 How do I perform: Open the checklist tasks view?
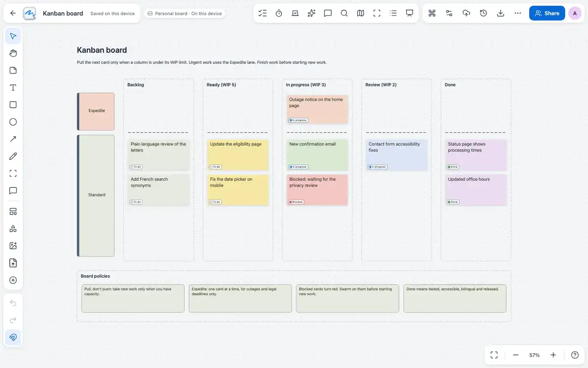[x=263, y=13]
